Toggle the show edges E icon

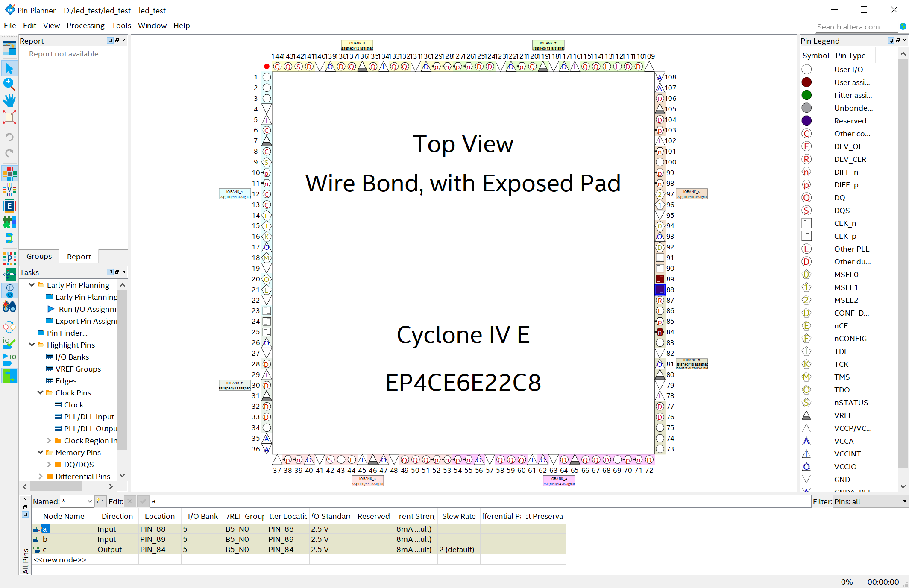click(x=9, y=206)
